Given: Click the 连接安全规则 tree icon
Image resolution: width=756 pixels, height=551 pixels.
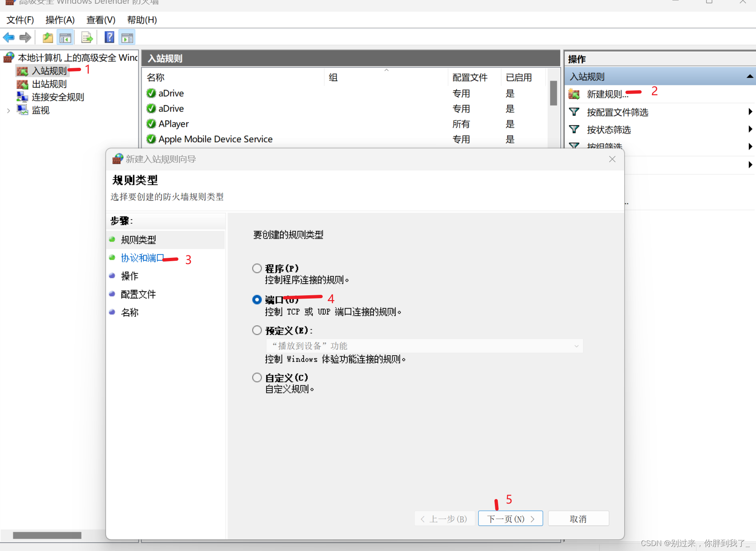Looking at the screenshot, I should [x=22, y=97].
